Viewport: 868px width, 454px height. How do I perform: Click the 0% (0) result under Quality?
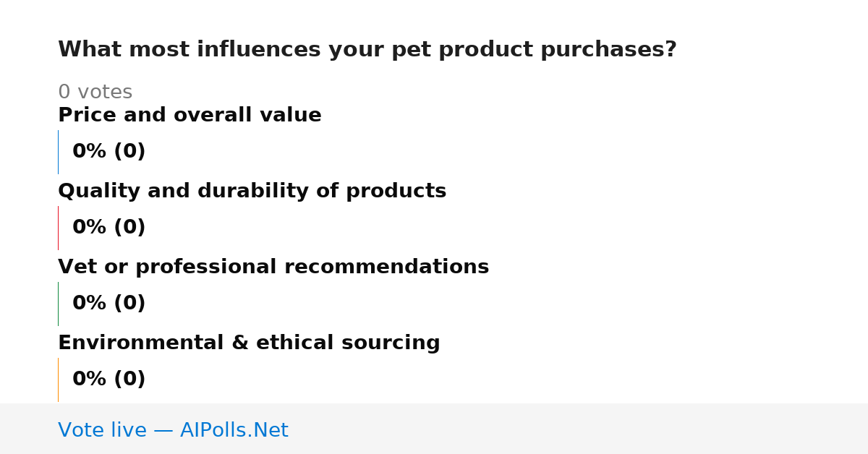point(109,228)
